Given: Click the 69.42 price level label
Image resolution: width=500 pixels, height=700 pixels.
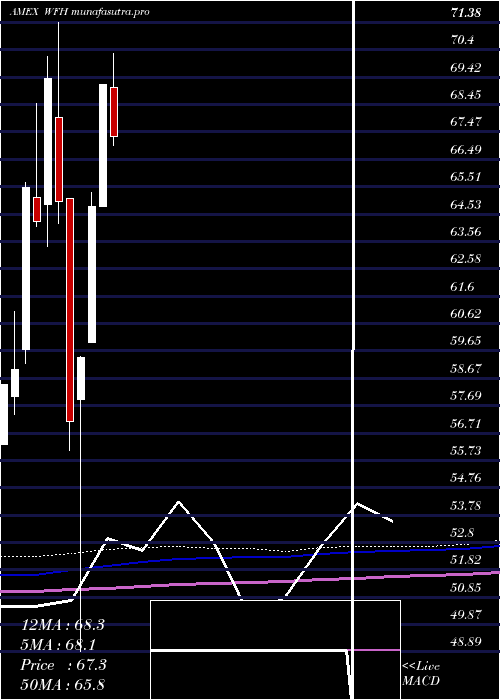Looking at the screenshot, I should (466, 67).
